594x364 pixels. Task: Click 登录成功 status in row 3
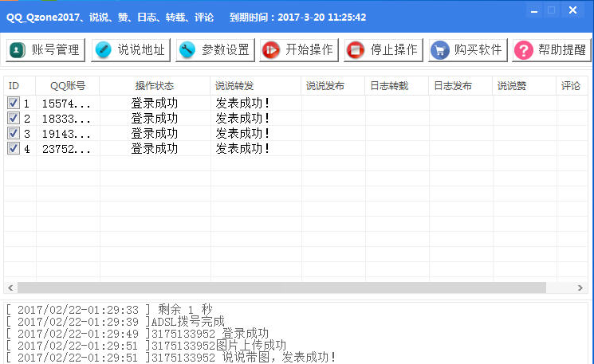coord(155,133)
